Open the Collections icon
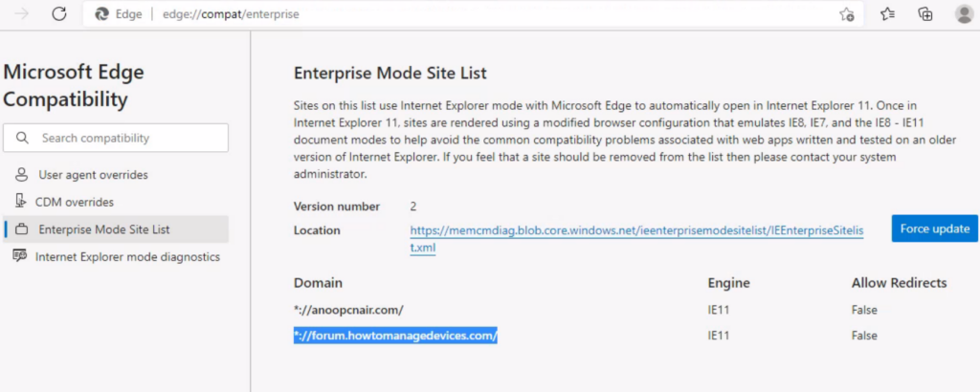The image size is (980, 392). coord(925,13)
